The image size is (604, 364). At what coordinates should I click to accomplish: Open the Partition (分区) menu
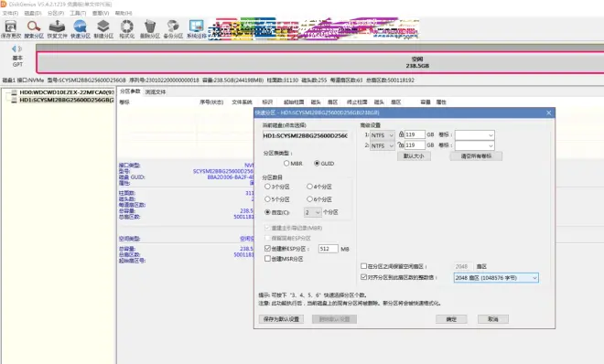tap(56, 13)
